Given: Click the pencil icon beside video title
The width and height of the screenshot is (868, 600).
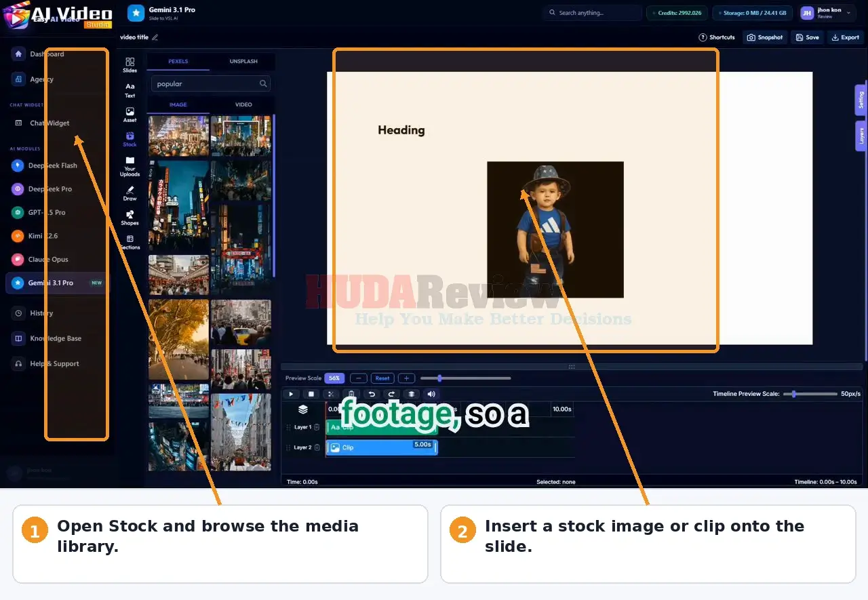Looking at the screenshot, I should (x=155, y=37).
